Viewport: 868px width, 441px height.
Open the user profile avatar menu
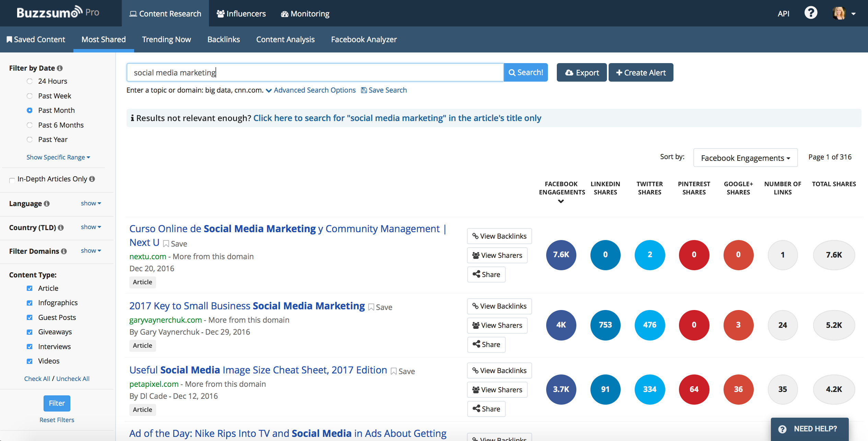click(839, 13)
